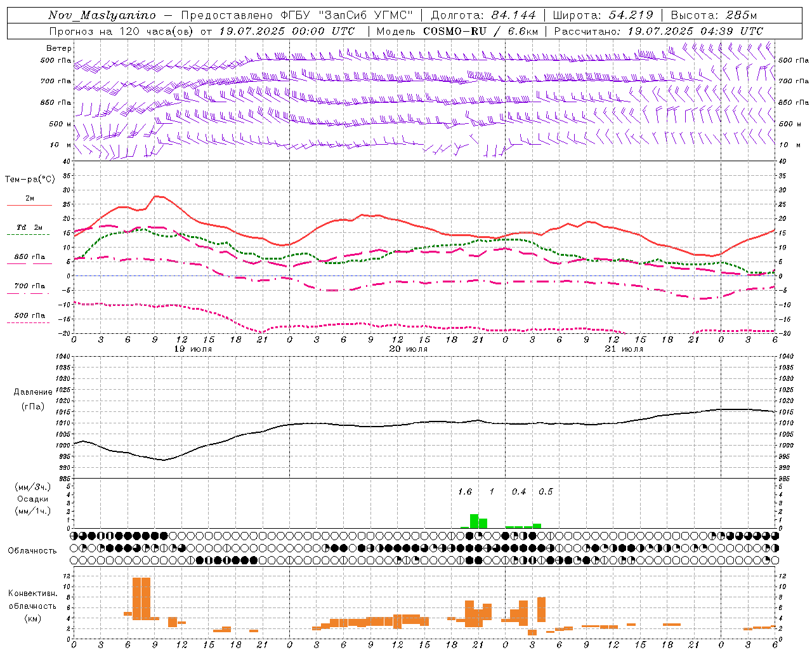The width and height of the screenshot is (812, 650).
Task: Click the Nov_Maslyanino station title
Action: click(x=101, y=15)
